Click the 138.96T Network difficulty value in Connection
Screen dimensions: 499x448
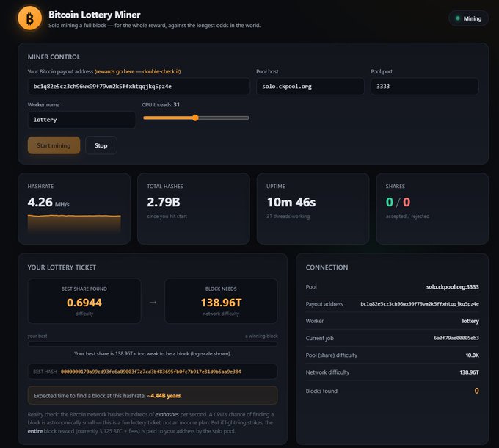pyautogui.click(x=469, y=372)
